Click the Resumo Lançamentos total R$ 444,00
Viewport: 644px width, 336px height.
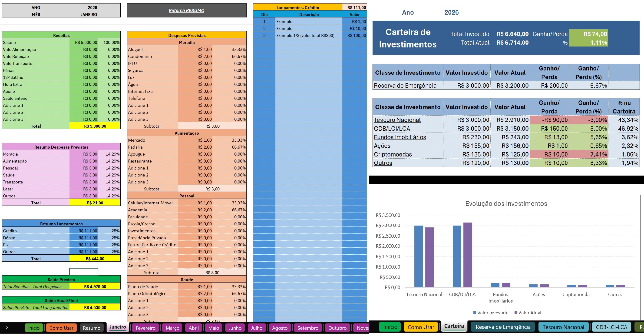(x=95, y=259)
